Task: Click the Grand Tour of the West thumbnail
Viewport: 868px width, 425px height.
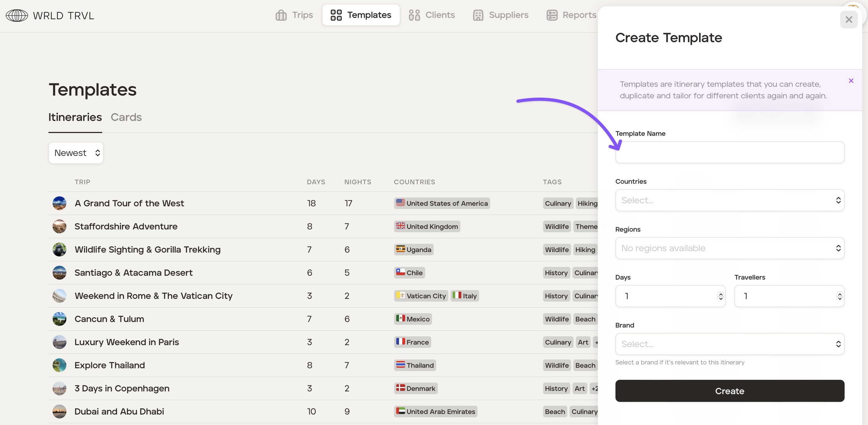Action: [x=59, y=203]
